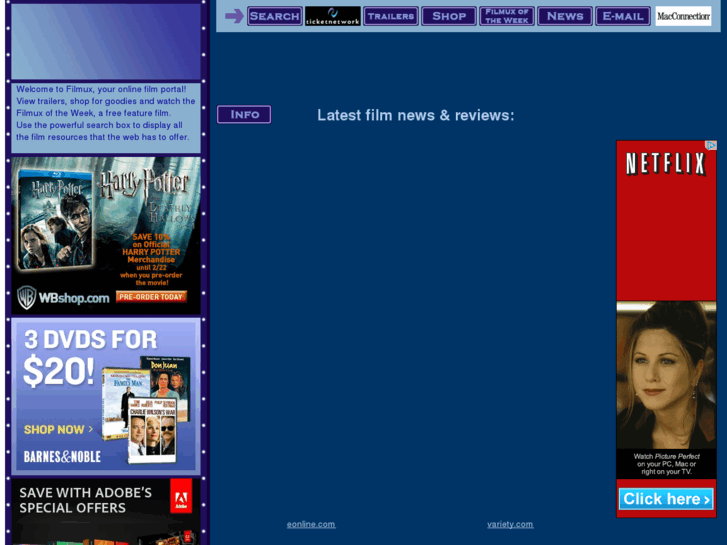This screenshot has width=727, height=545.
Task: Click the 'Welcome to Filmux' intro text
Action: (x=106, y=113)
